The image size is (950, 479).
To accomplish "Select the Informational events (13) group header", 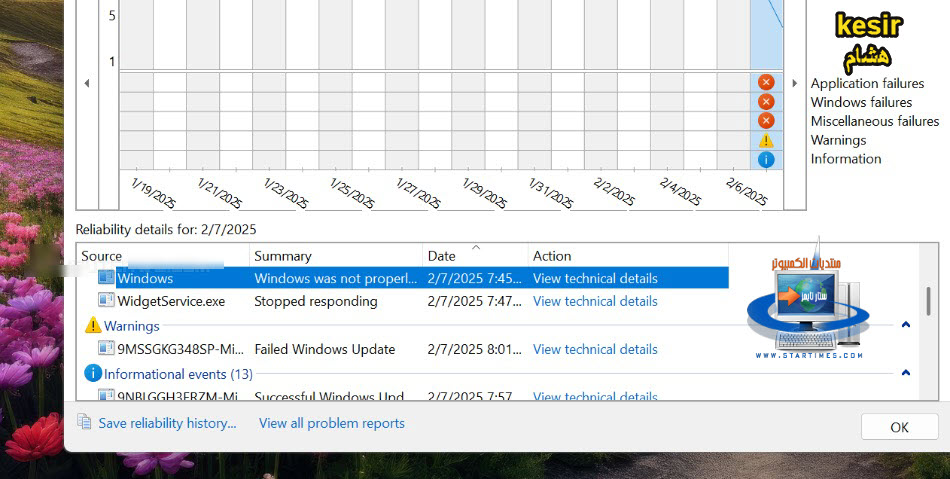I will [x=178, y=374].
